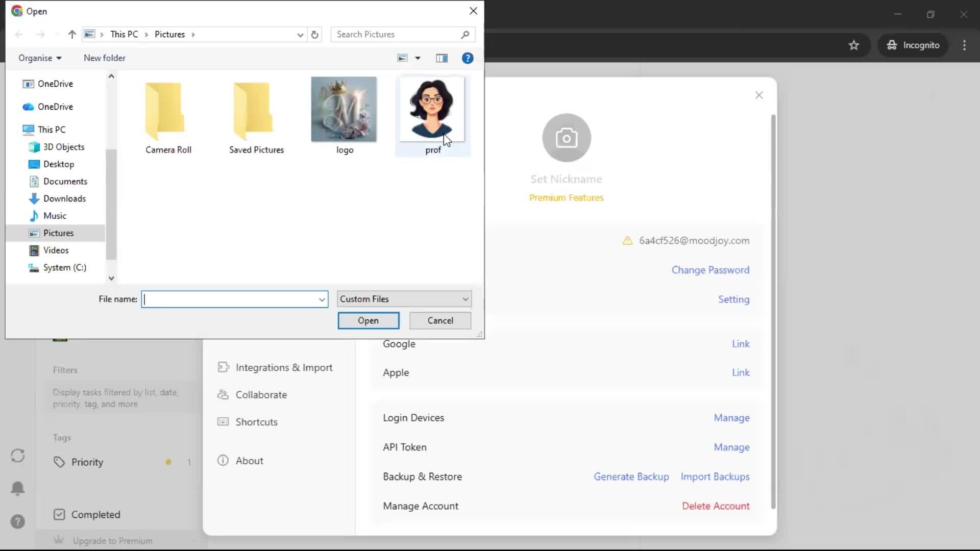The width and height of the screenshot is (980, 551).
Task: Click the help question mark in sidebar
Action: [18, 521]
